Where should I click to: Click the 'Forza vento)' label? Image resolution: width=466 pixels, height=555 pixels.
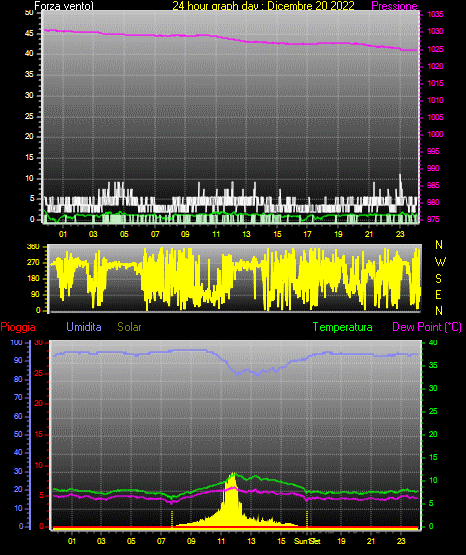(x=64, y=6)
